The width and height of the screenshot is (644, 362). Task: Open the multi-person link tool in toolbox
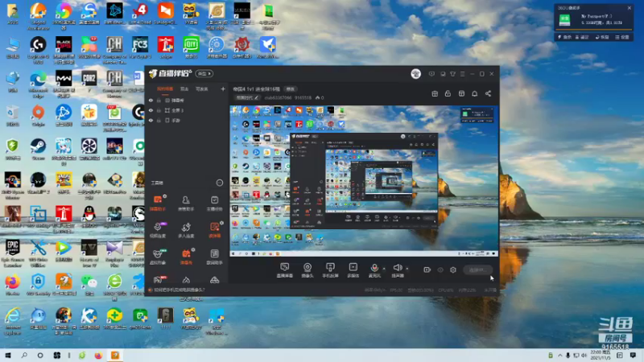[x=186, y=230]
